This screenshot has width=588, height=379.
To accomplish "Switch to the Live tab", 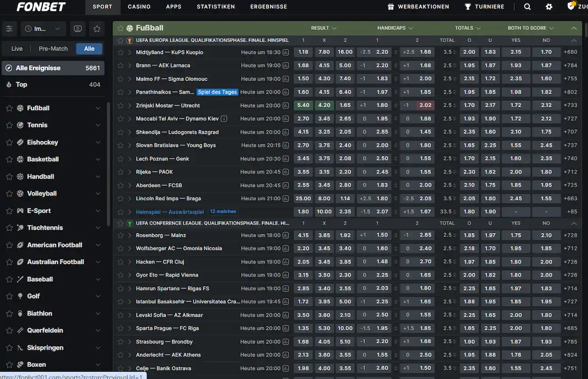I will 17,49.
